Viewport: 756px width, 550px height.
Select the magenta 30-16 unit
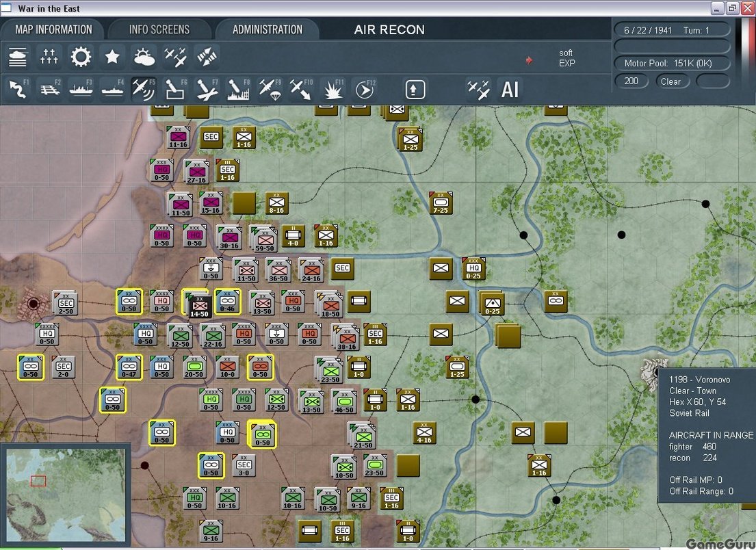(229, 237)
